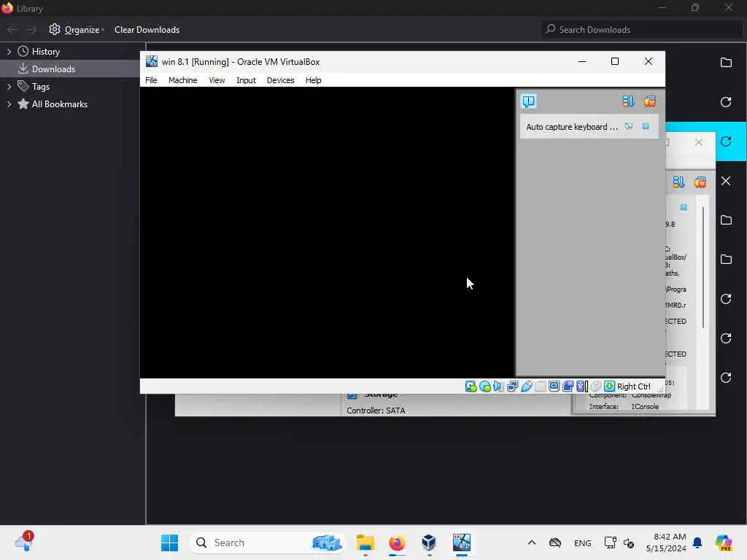Open the Devices menu
Viewport: 747px width, 560px height.
click(x=281, y=80)
